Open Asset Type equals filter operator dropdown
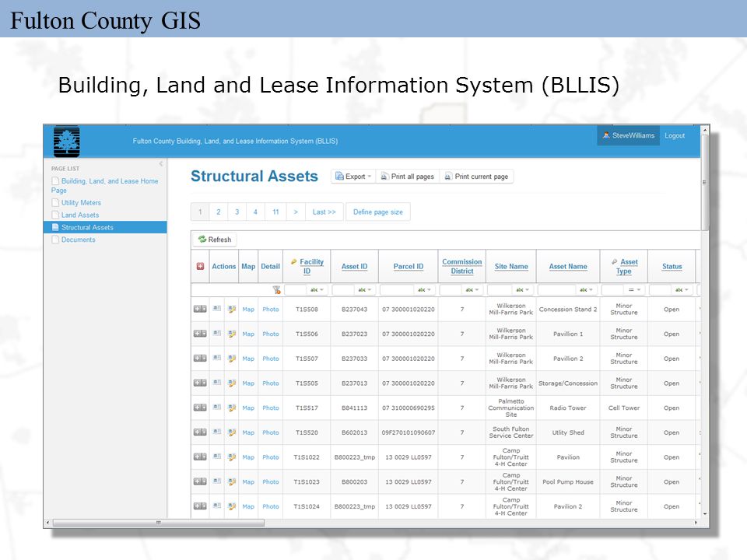 (x=635, y=289)
